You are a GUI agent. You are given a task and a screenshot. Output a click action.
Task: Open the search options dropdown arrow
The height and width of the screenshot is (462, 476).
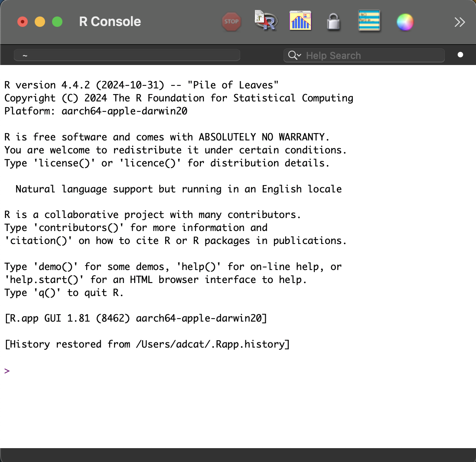[299, 56]
